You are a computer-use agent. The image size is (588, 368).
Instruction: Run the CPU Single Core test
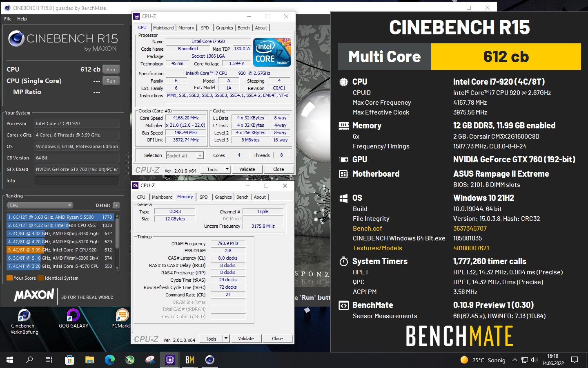(x=111, y=81)
